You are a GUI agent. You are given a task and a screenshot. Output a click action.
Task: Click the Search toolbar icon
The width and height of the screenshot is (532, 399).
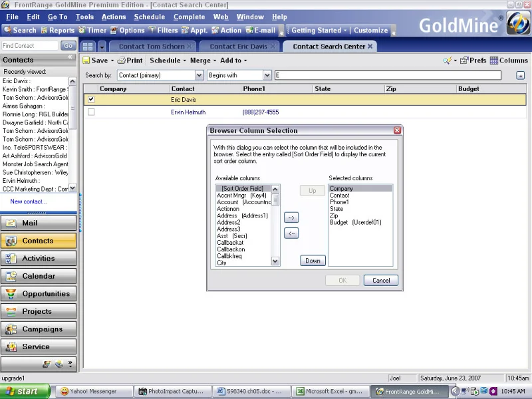[7, 30]
